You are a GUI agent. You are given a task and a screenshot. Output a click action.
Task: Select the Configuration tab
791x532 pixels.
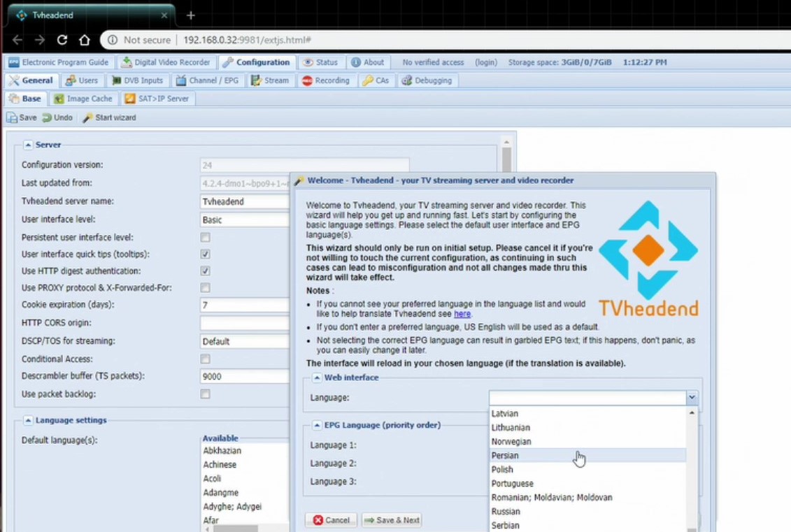257,62
